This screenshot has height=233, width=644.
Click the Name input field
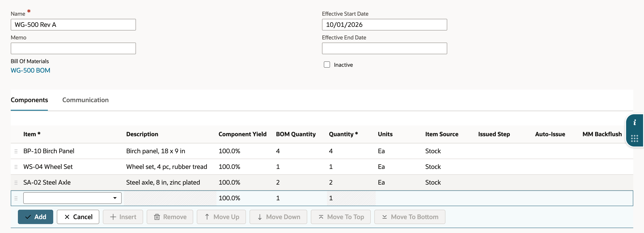[73, 25]
